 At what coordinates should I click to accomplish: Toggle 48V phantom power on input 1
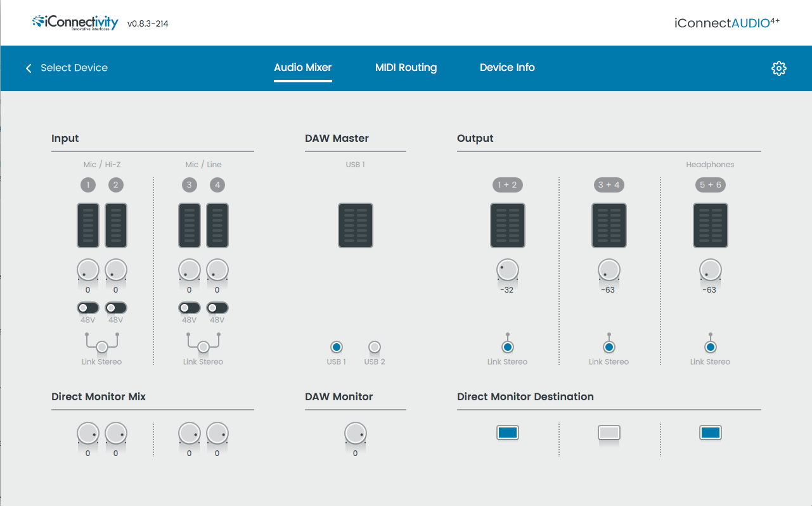[88, 308]
